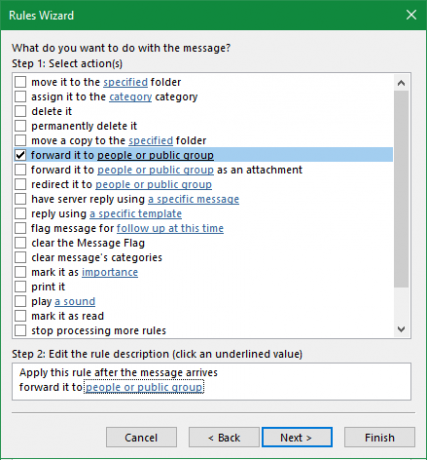This screenshot has height=460, width=427.
Task: Go to next step with Next button
Action: (297, 437)
